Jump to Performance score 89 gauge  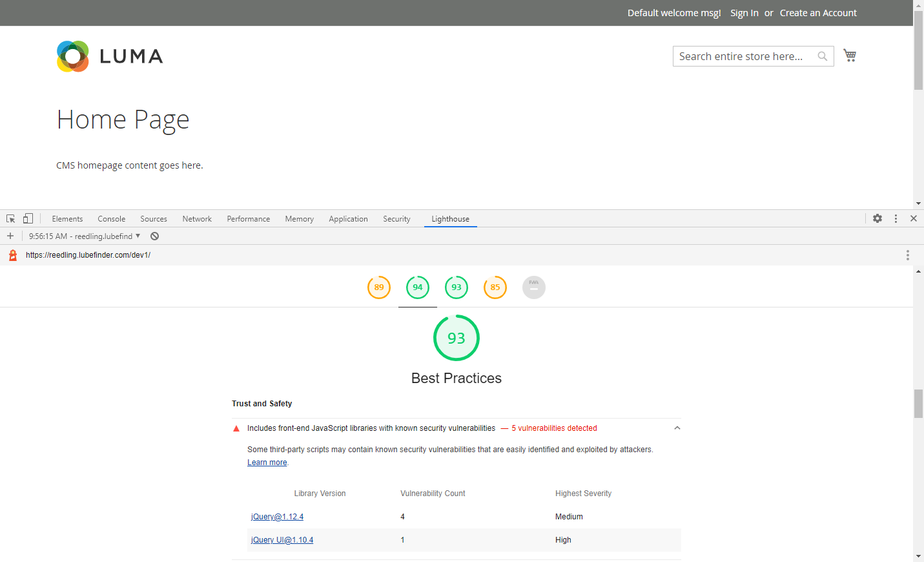coord(379,287)
